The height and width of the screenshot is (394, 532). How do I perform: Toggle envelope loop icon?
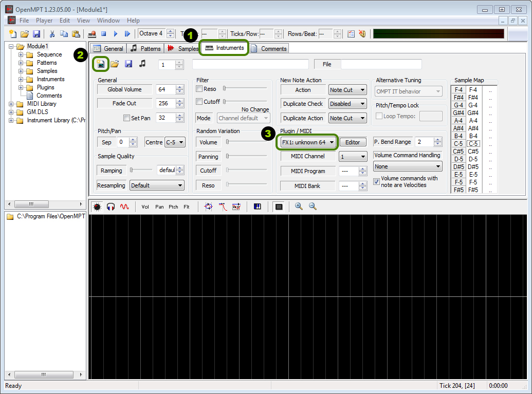[208, 207]
